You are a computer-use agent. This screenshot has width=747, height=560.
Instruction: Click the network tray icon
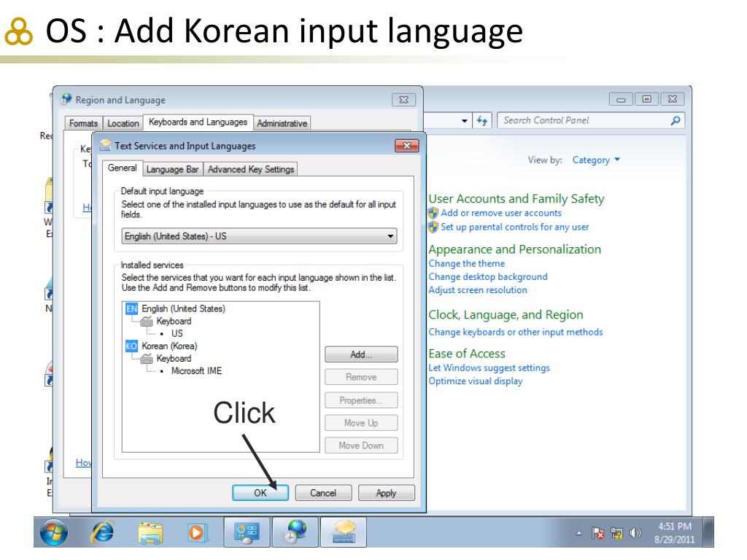coord(617,533)
